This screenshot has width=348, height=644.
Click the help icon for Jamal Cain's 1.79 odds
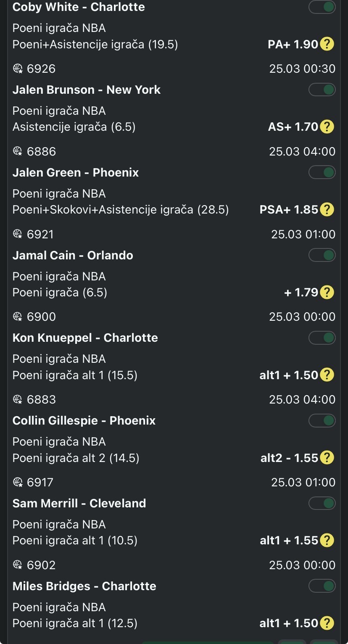[x=327, y=292]
